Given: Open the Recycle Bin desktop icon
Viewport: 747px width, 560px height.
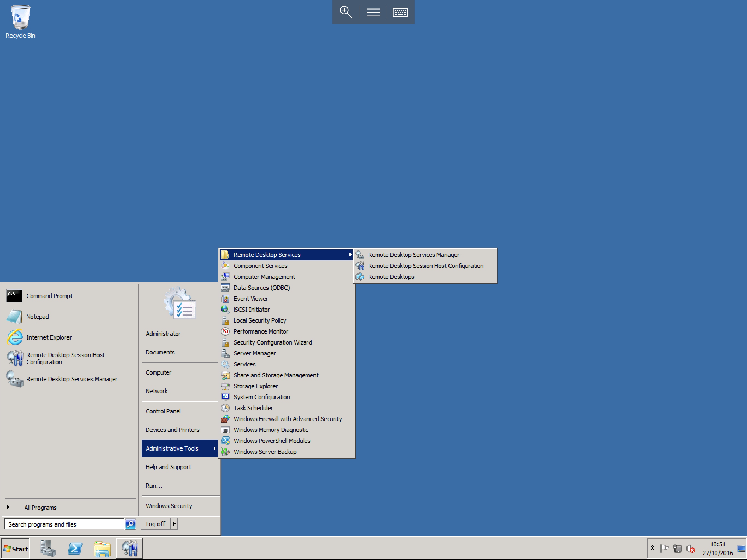Looking at the screenshot, I should (x=20, y=22).
